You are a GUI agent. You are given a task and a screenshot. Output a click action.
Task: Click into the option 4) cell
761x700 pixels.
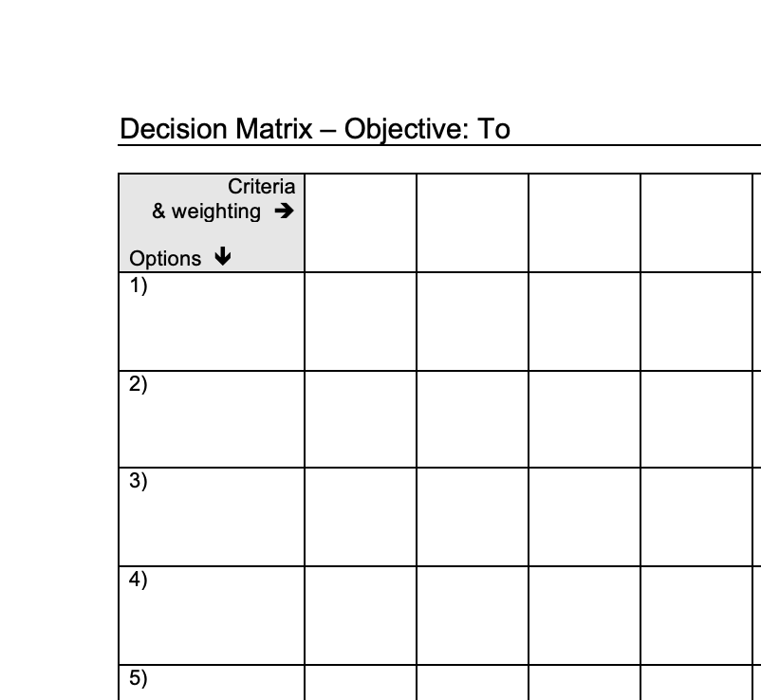[212, 616]
